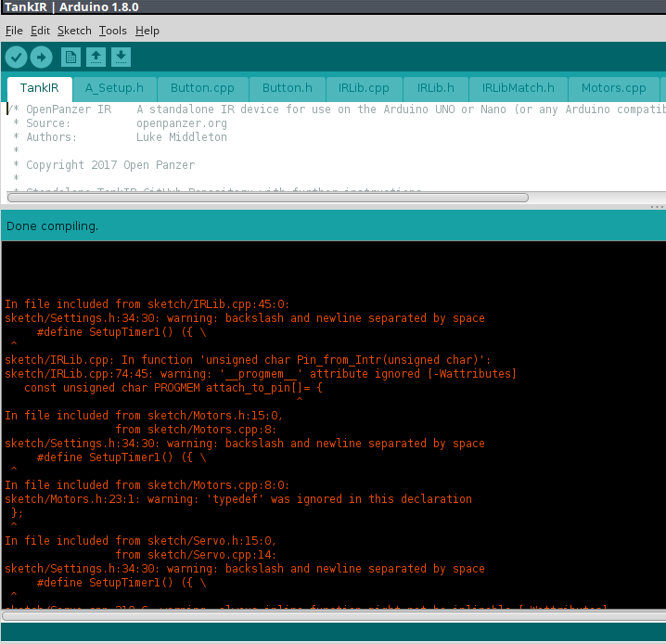Switch to the A_Setup.h tab

114,88
